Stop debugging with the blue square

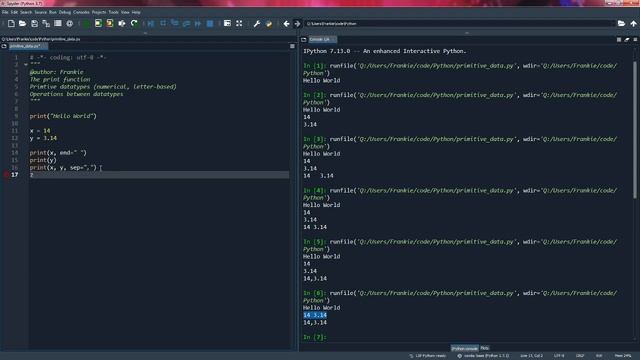(210, 24)
